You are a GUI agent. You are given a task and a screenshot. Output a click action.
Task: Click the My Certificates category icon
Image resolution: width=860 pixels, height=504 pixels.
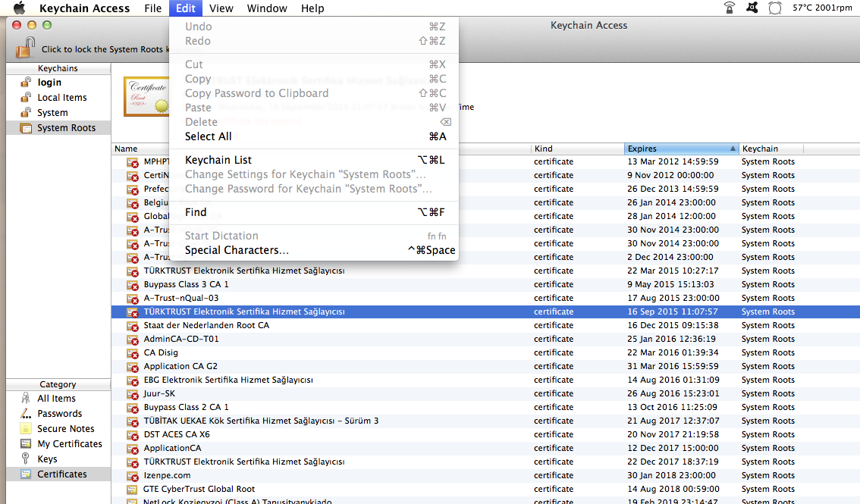[x=26, y=443]
